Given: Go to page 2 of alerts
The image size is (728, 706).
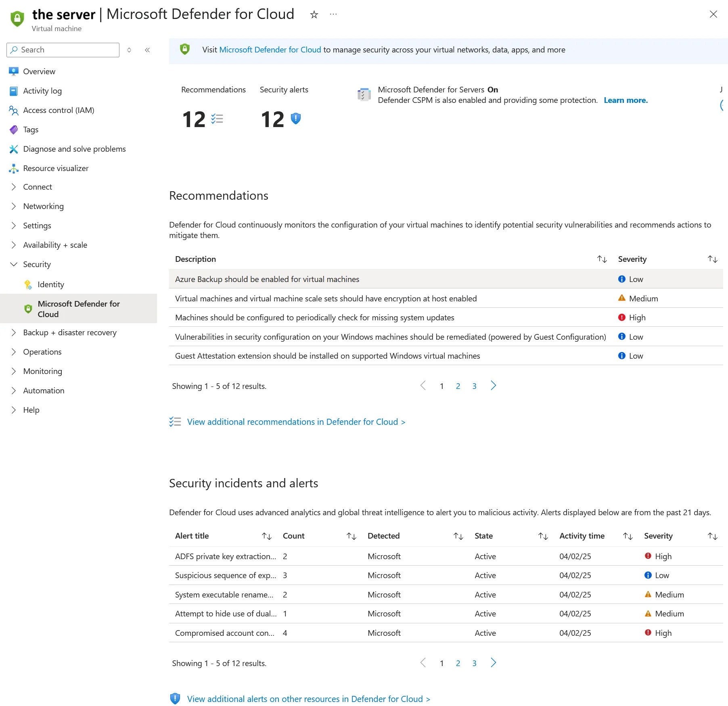Looking at the screenshot, I should (458, 663).
